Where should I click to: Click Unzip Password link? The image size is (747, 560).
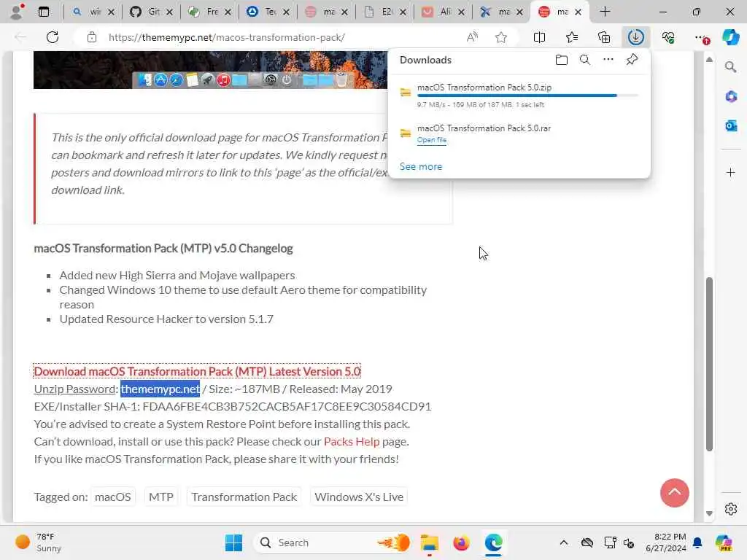point(74,389)
